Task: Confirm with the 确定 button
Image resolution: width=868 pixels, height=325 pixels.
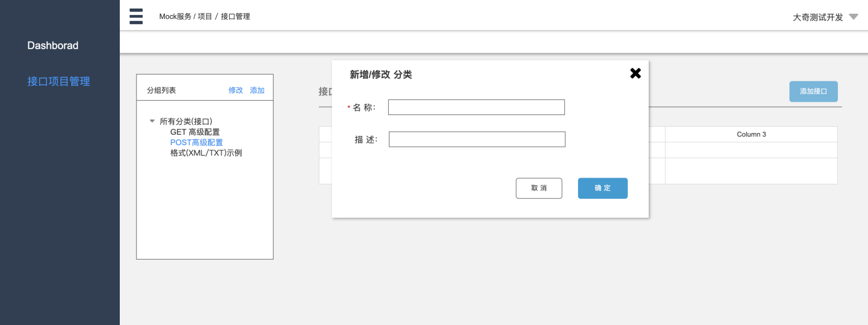Action: point(602,189)
